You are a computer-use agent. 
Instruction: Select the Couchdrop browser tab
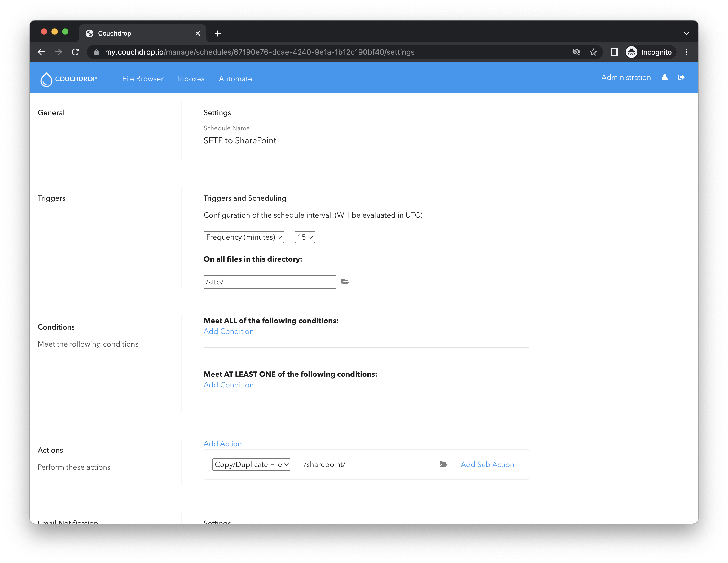pyautogui.click(x=143, y=33)
